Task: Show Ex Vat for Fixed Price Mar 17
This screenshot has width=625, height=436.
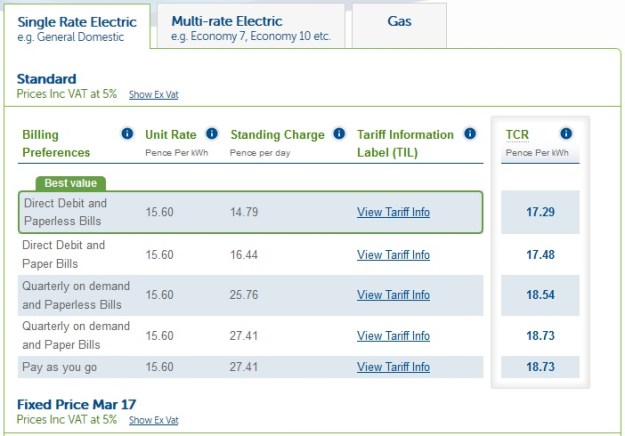Action: (x=153, y=420)
